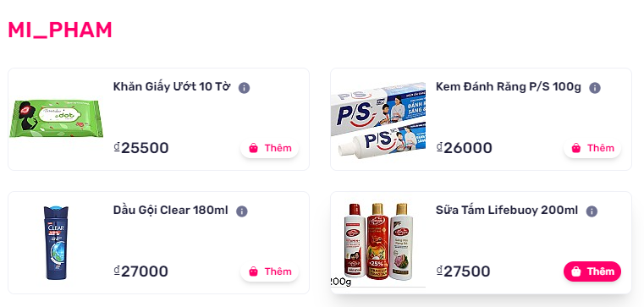Screen dimensions: 644x307
Task: View the Lifebuoy shower gel bottles image
Action: point(378,242)
